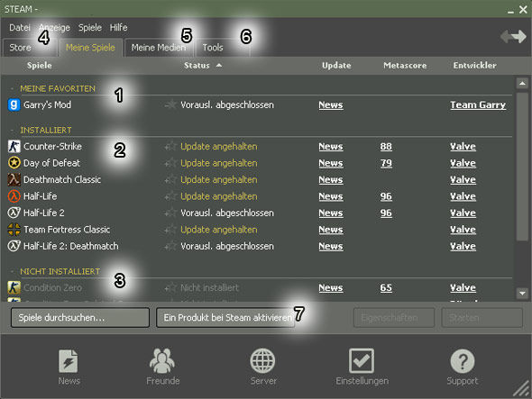The width and height of the screenshot is (532, 399).
Task: Open the Freunde friends icon
Action: tap(162, 360)
